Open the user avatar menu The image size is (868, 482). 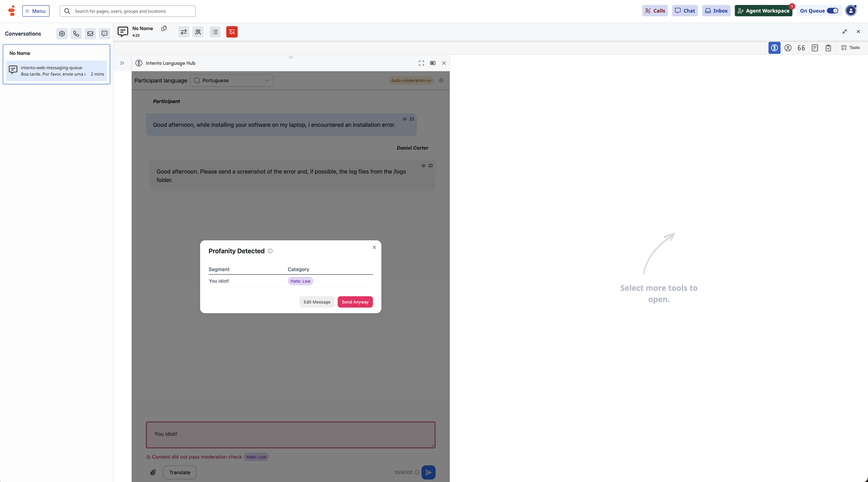851,11
